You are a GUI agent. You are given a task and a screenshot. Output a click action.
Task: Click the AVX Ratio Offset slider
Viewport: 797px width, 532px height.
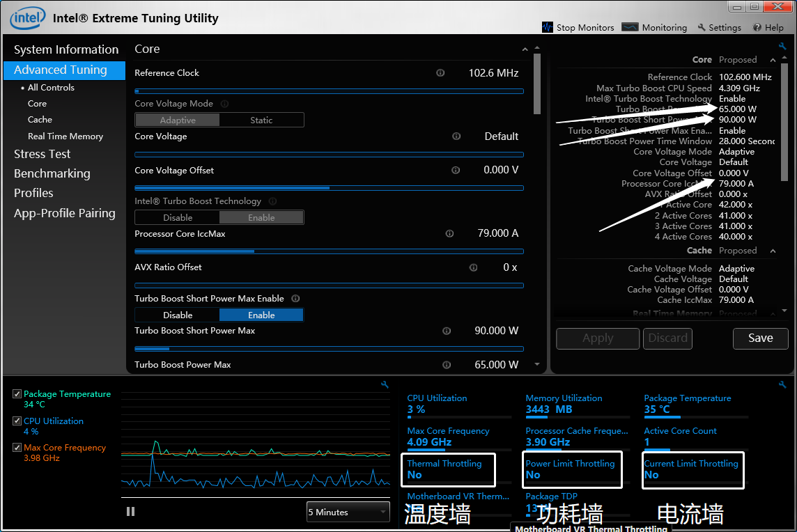[329, 285]
